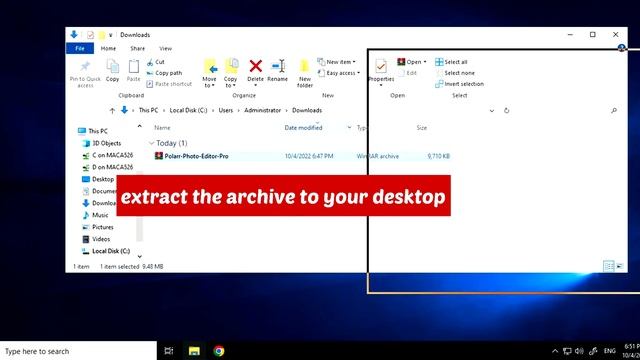The height and width of the screenshot is (360, 640).
Task: Launch Google Chrome from taskbar
Action: pos(219,351)
